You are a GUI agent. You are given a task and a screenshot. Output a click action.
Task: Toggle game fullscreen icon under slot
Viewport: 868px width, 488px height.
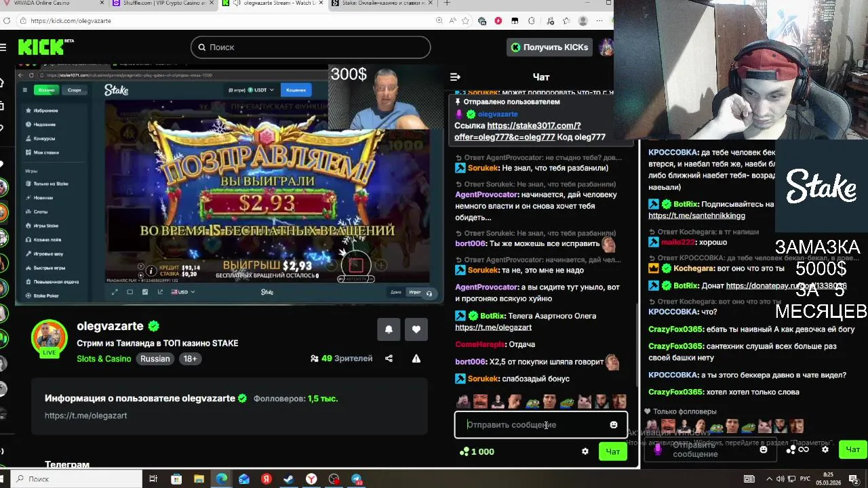114,292
